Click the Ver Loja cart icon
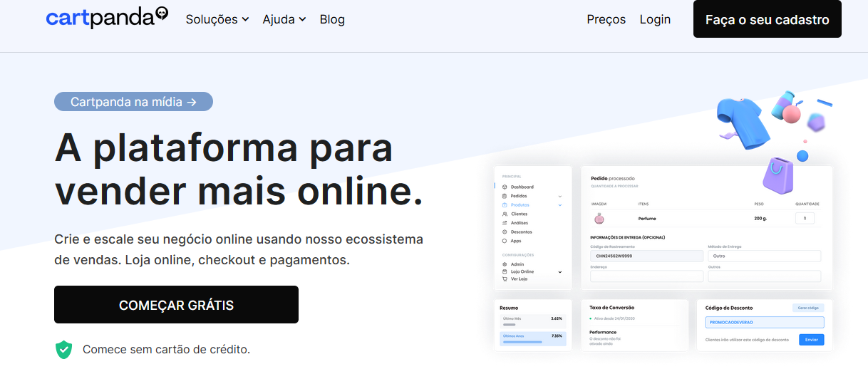This screenshot has width=868, height=369. pos(505,279)
